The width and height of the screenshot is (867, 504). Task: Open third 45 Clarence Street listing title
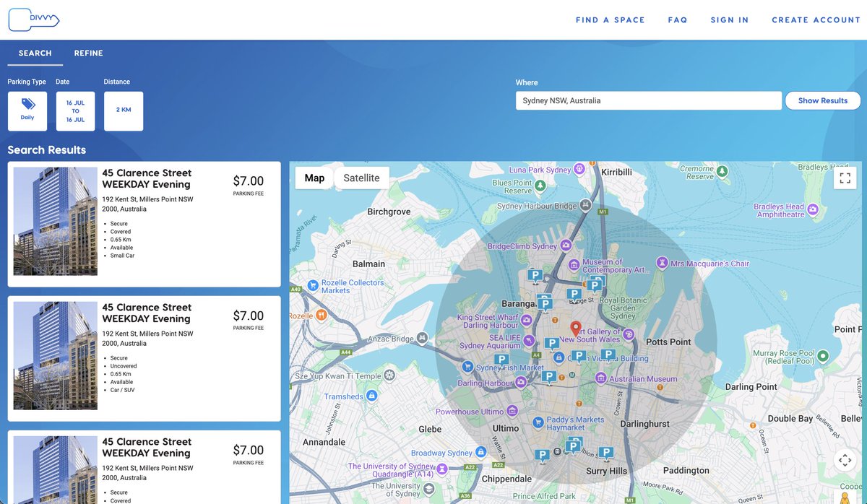(x=147, y=447)
